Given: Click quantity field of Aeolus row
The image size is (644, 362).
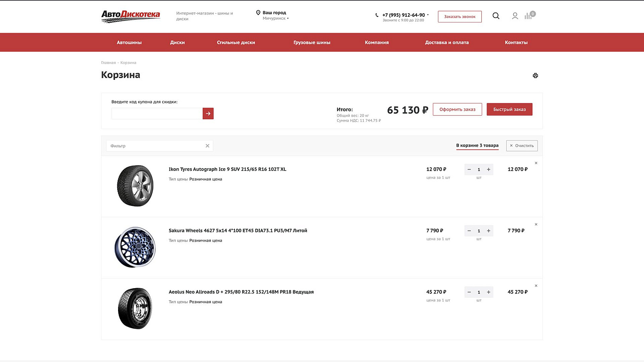Looking at the screenshot, I should (x=479, y=292).
